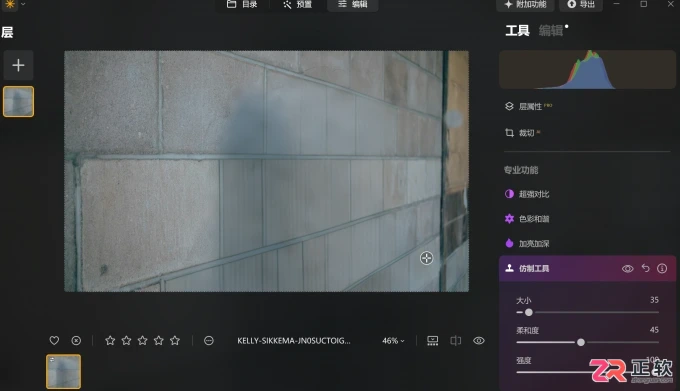Screen dimensions: 680x391
Task: Rate photo with fourth star
Action: [x=159, y=341]
